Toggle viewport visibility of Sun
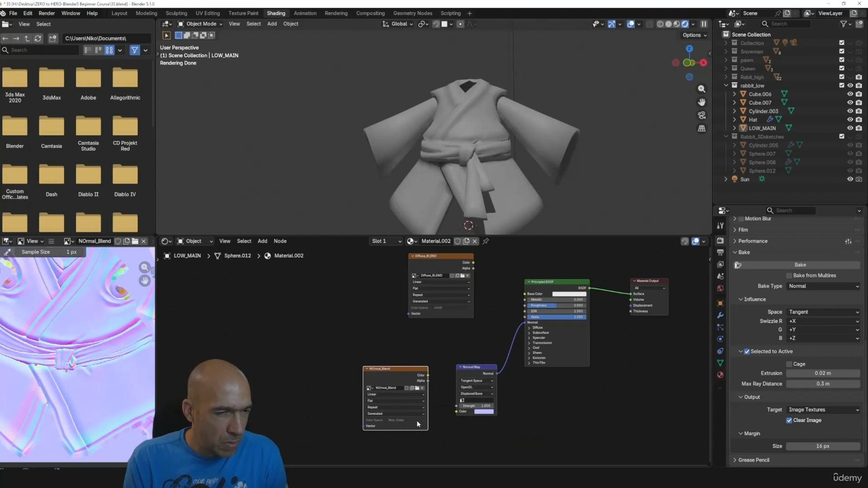Screen dimensions: 868x488 click(850, 179)
